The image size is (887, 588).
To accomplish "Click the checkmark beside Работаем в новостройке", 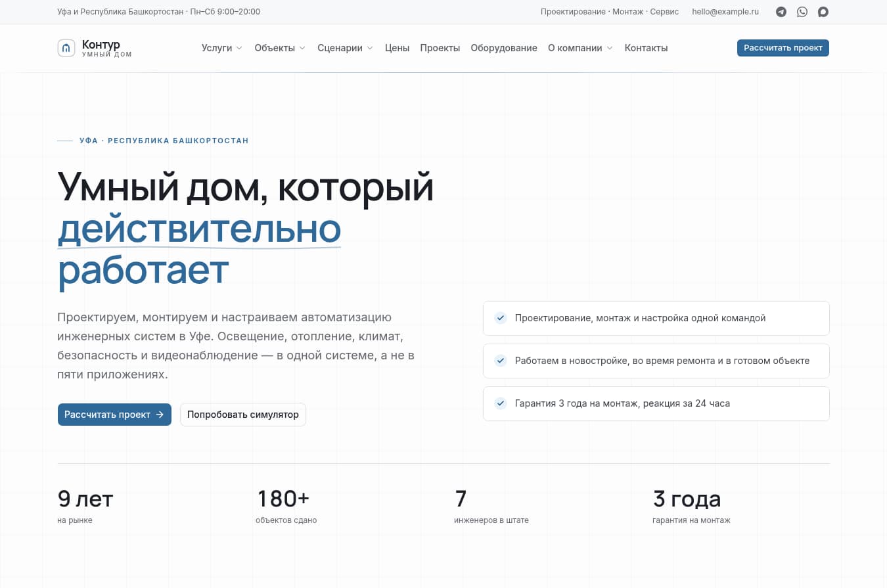I will coord(501,361).
